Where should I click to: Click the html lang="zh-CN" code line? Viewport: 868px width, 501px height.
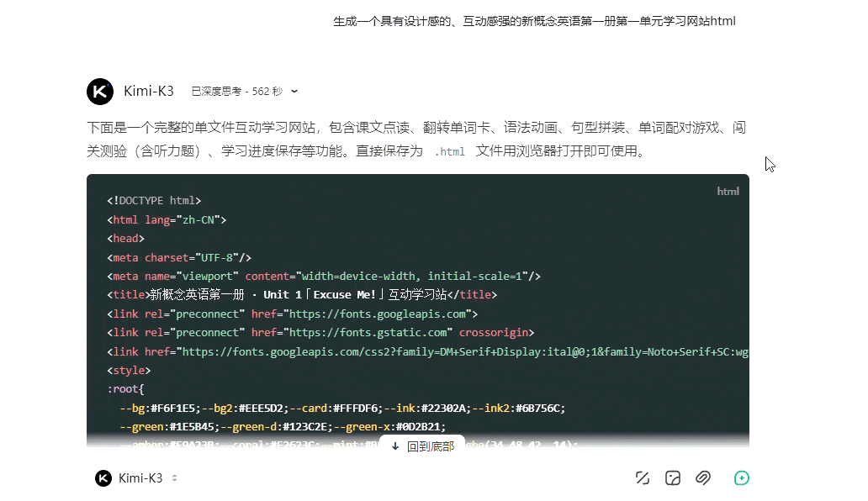167,219
